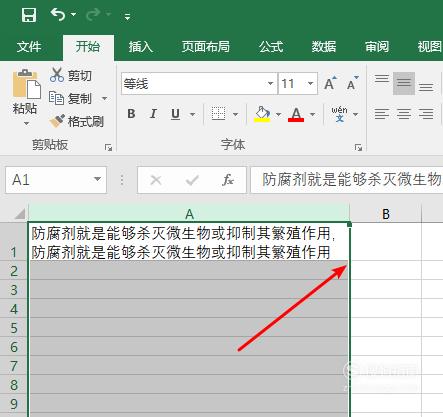443x417 pixels.
Task: Open phonetic guide options arrow
Action: click(355, 114)
